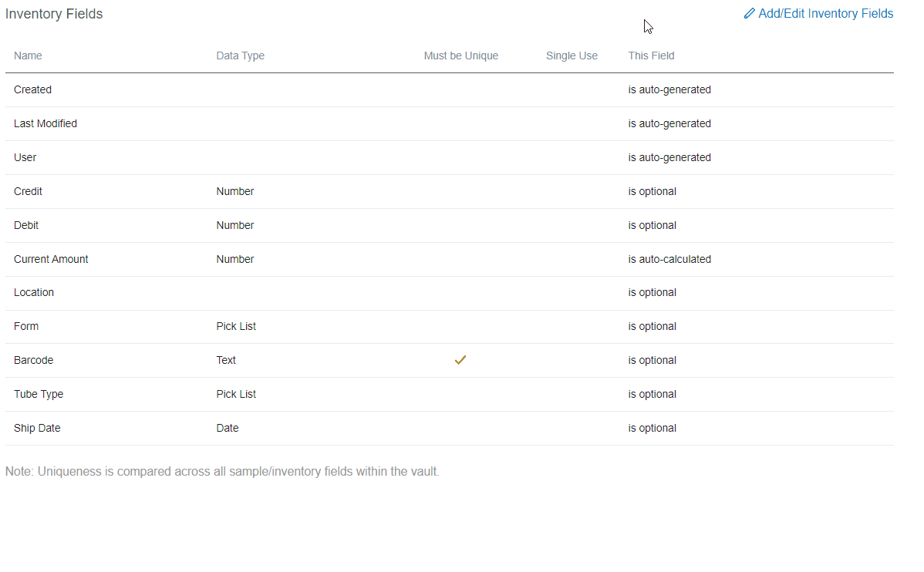Click the Single Use column header
The width and height of the screenshot is (924, 572).
click(x=572, y=56)
